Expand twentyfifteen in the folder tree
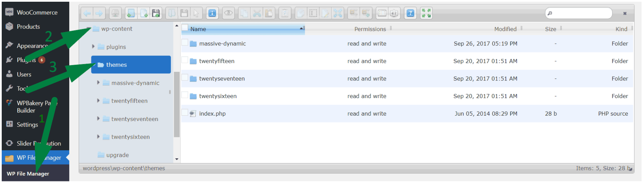Image resolution: width=644 pixels, height=182 pixels. [98, 100]
